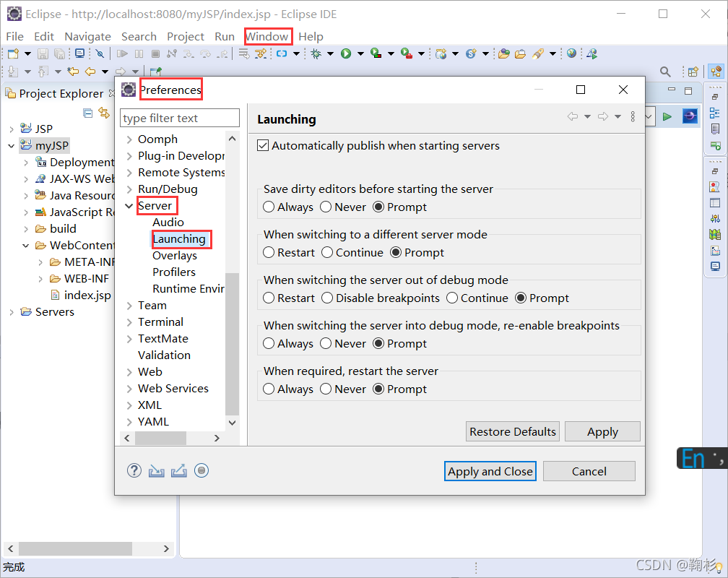Expand the Team preferences node
This screenshot has width=728, height=578.
pyautogui.click(x=129, y=306)
